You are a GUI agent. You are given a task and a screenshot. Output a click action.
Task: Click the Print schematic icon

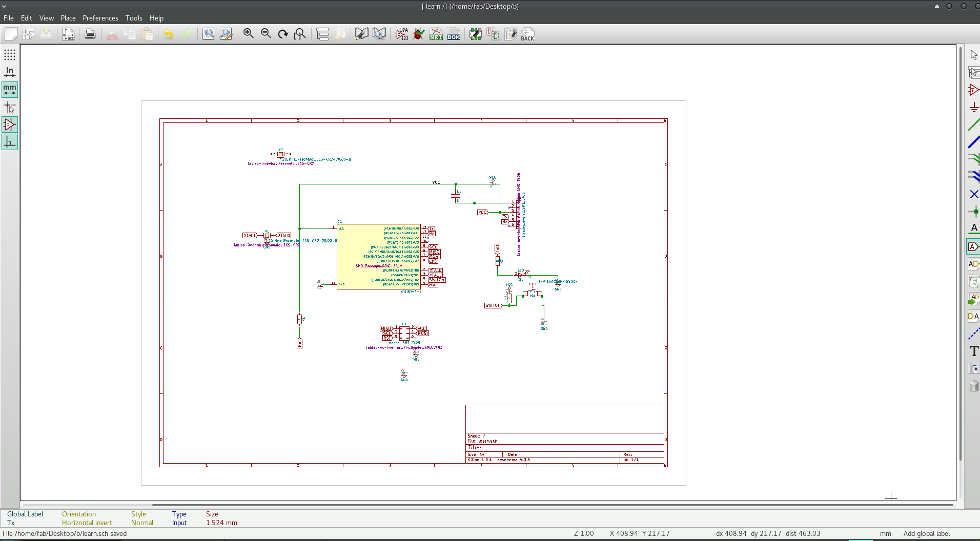point(90,34)
